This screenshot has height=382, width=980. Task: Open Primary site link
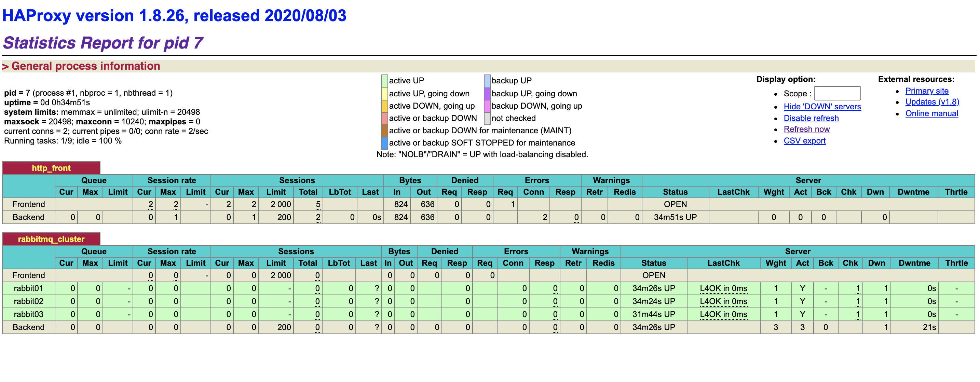pyautogui.click(x=927, y=91)
